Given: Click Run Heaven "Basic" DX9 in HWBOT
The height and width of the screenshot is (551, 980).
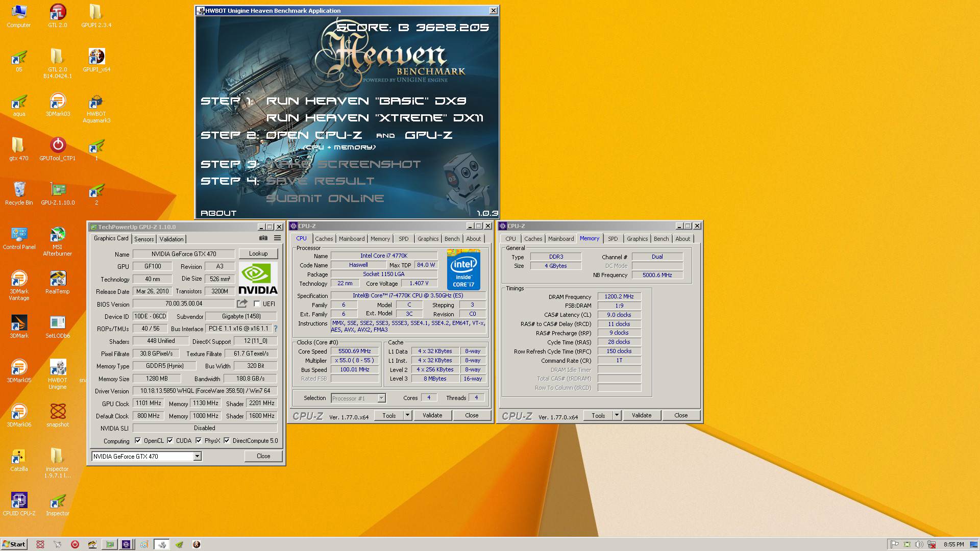Looking at the screenshot, I should click(x=366, y=101).
